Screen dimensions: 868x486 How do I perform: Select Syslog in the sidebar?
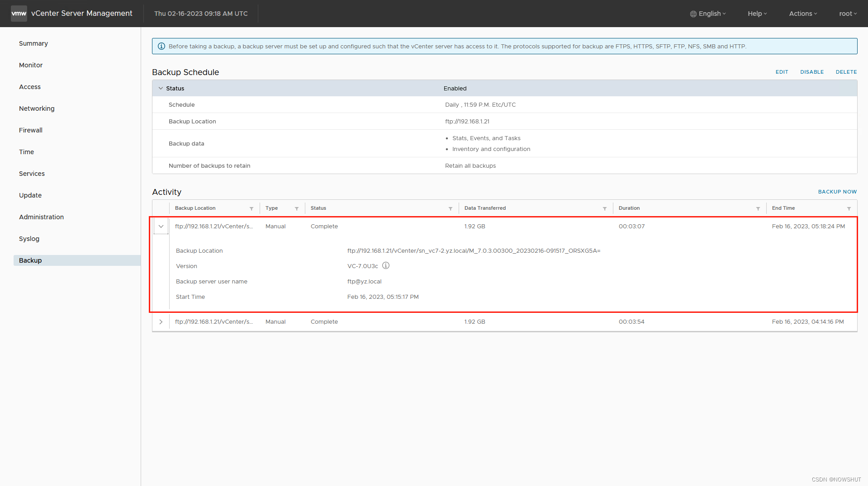click(29, 239)
